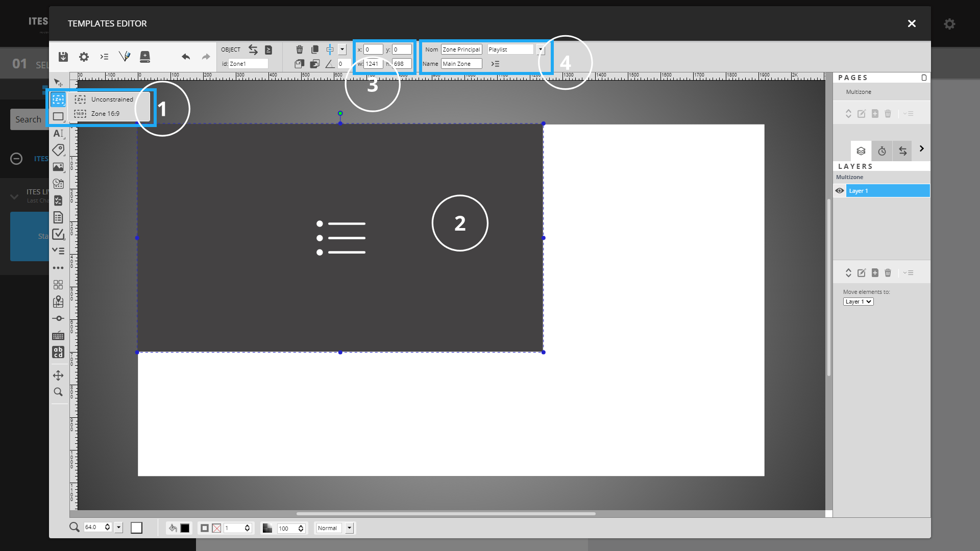Open the Move elements to Layer dropdown

point(859,302)
